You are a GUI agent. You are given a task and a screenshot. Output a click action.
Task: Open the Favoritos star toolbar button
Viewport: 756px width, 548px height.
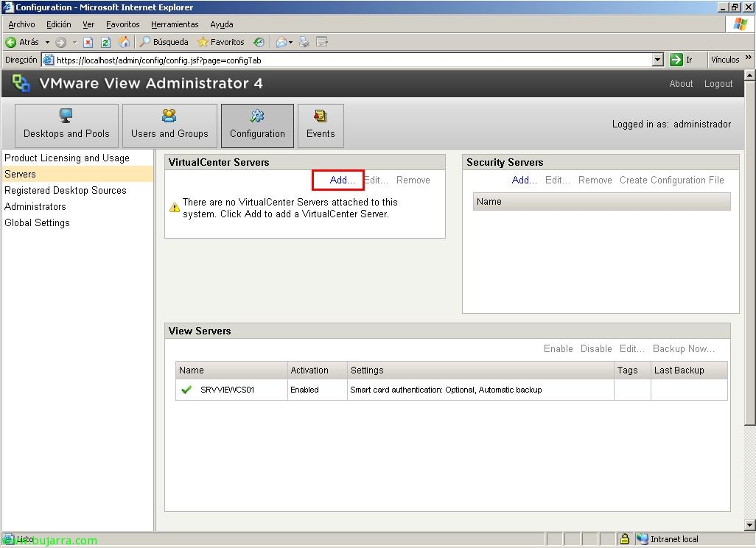[221, 42]
